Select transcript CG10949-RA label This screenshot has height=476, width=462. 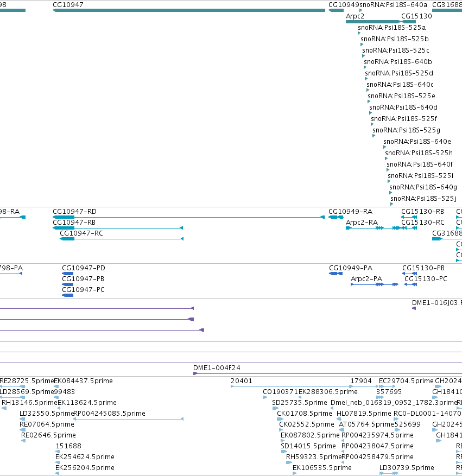[351, 212]
